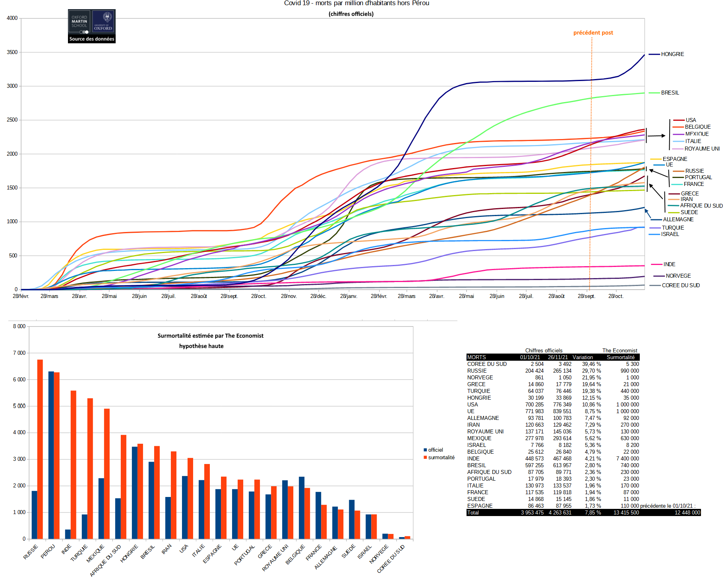Click the ALLEMAGNE row in the table
The width and height of the screenshot is (728, 580).
point(483,418)
